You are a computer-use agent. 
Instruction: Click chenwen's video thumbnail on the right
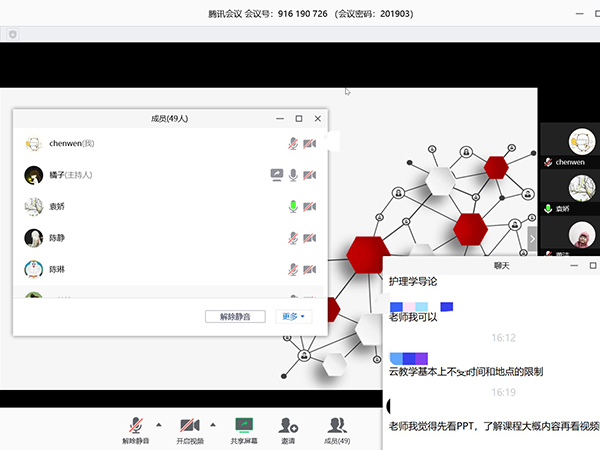click(570, 145)
